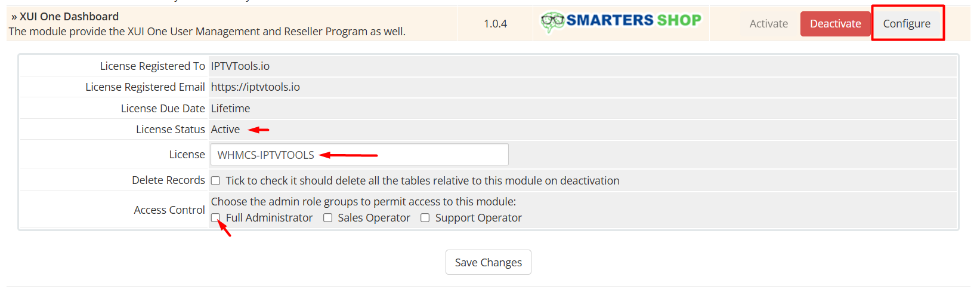This screenshot has height=292, width=980.
Task: Click the License Registered Email URL text
Action: point(255,87)
